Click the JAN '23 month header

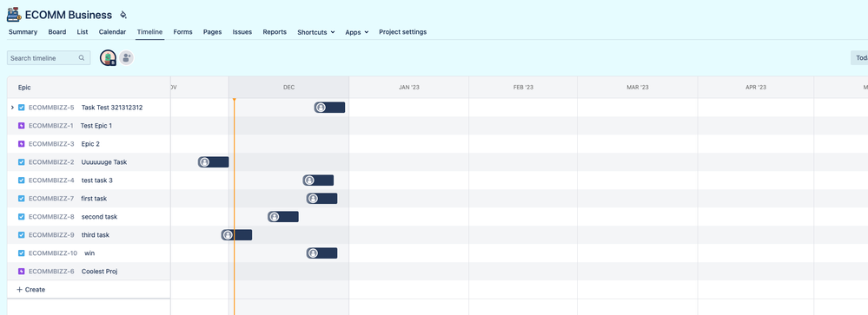[x=409, y=88]
